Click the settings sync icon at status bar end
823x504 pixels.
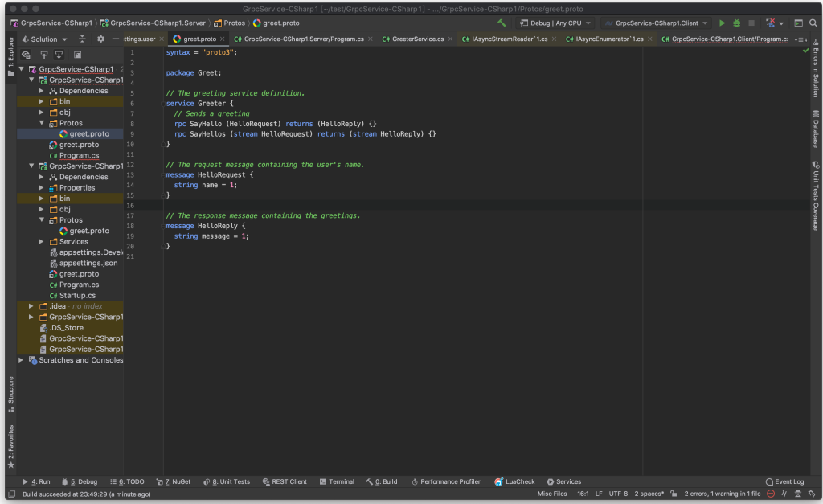[x=812, y=494]
